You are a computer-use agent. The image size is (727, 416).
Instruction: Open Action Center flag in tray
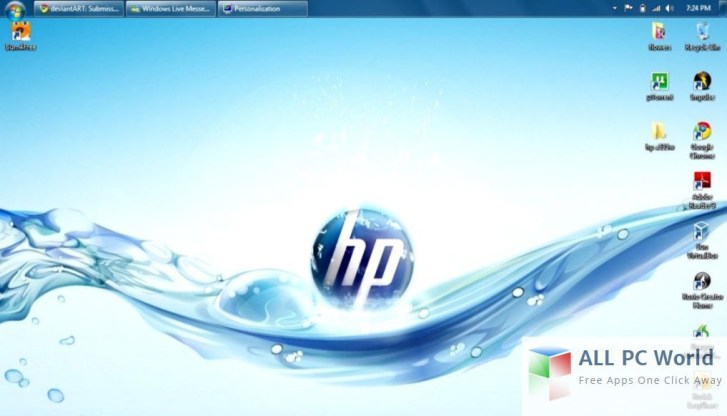[628, 8]
